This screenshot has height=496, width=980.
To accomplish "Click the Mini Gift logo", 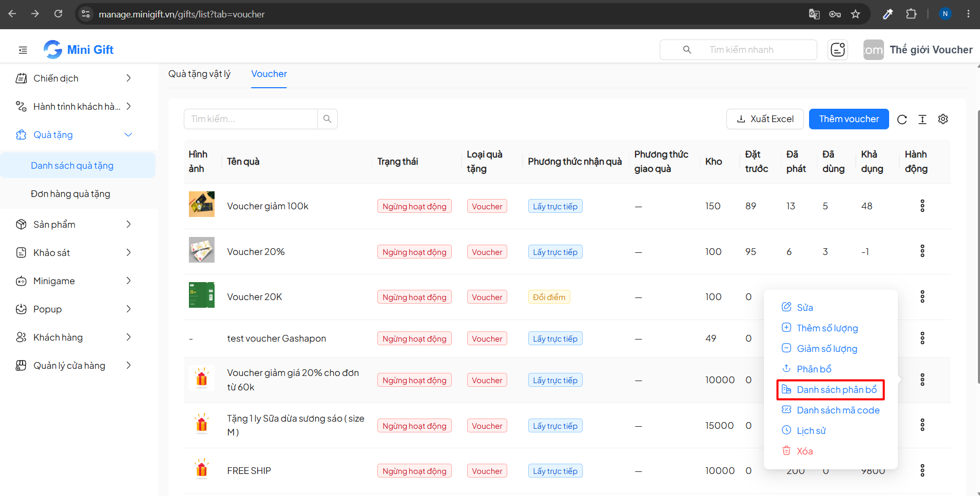I will pyautogui.click(x=79, y=50).
